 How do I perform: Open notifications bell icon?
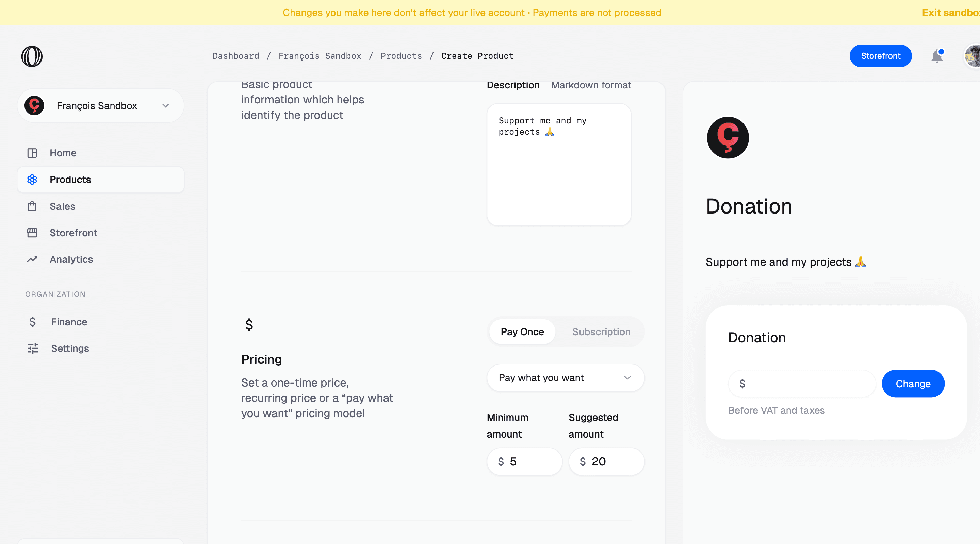pyautogui.click(x=937, y=56)
